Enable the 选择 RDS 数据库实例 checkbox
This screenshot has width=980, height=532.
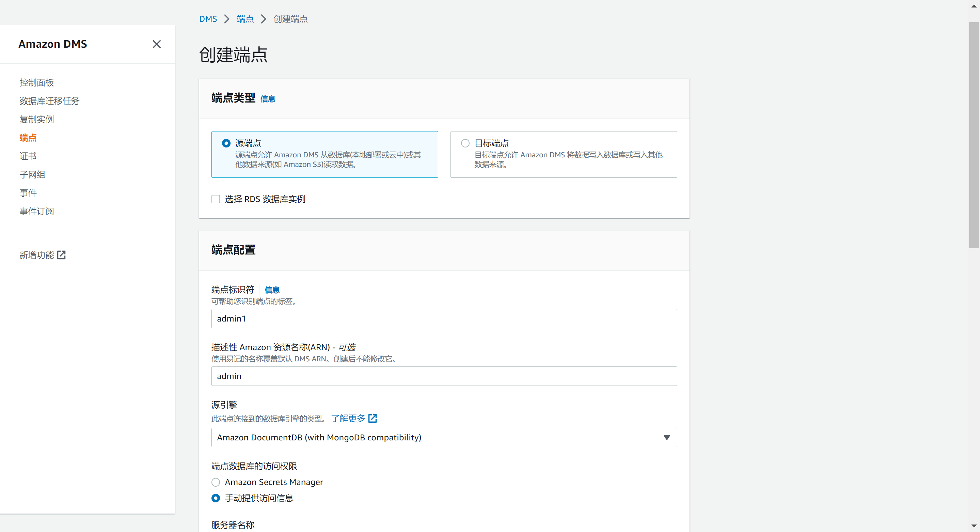pyautogui.click(x=216, y=199)
